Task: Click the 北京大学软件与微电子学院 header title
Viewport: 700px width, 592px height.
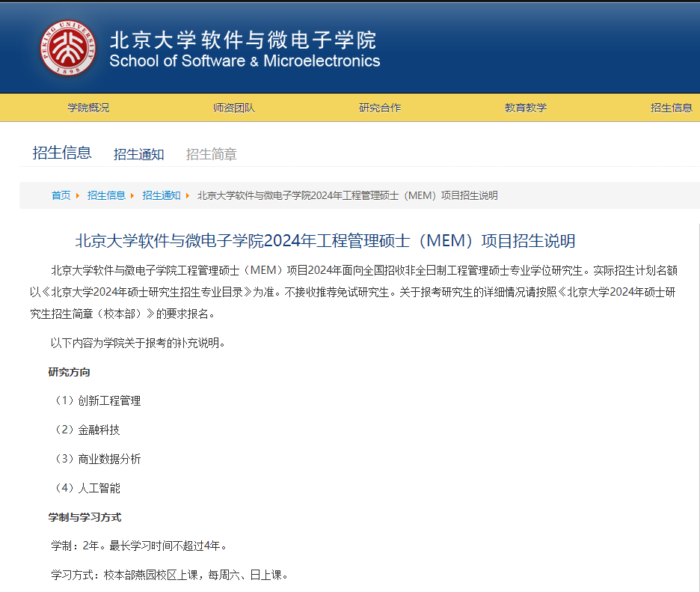Action: [243, 40]
